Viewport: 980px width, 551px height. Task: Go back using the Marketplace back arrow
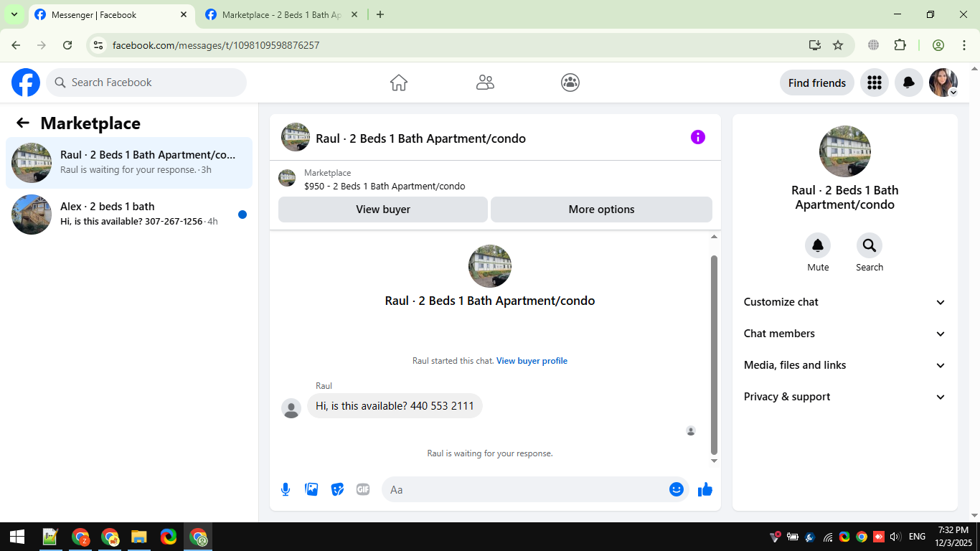point(23,123)
